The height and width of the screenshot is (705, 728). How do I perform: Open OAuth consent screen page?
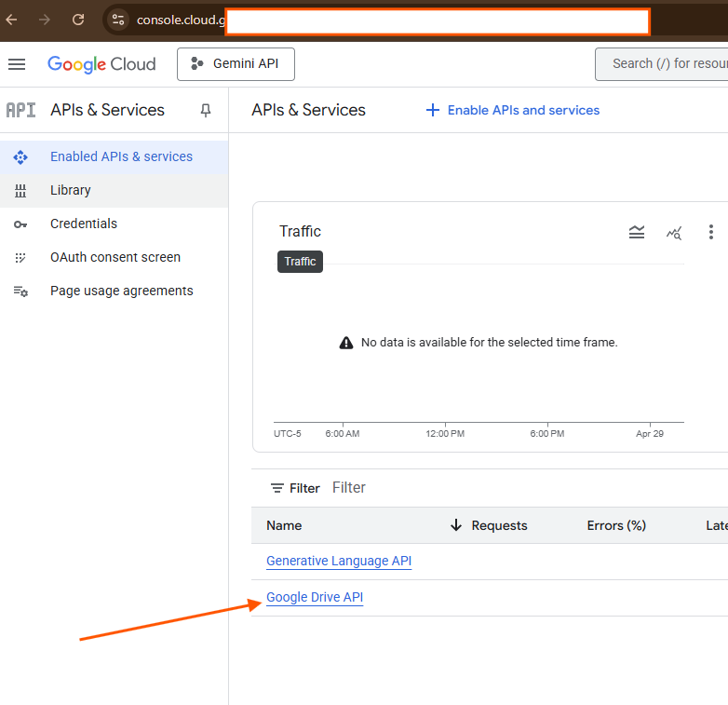coord(115,257)
